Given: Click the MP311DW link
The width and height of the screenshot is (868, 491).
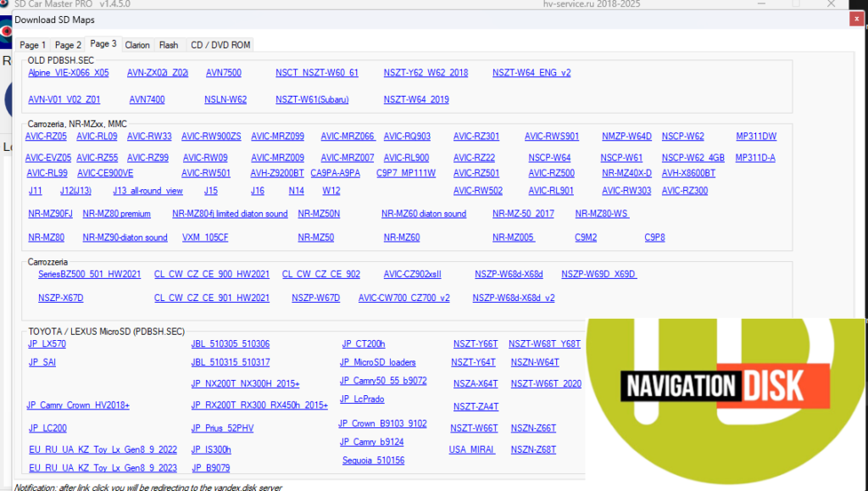Looking at the screenshot, I should pyautogui.click(x=756, y=137).
